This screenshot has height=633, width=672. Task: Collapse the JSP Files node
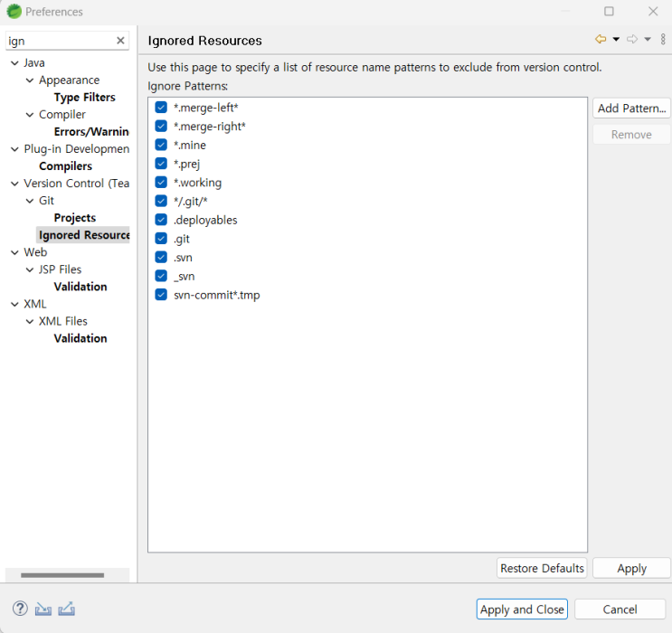click(30, 269)
